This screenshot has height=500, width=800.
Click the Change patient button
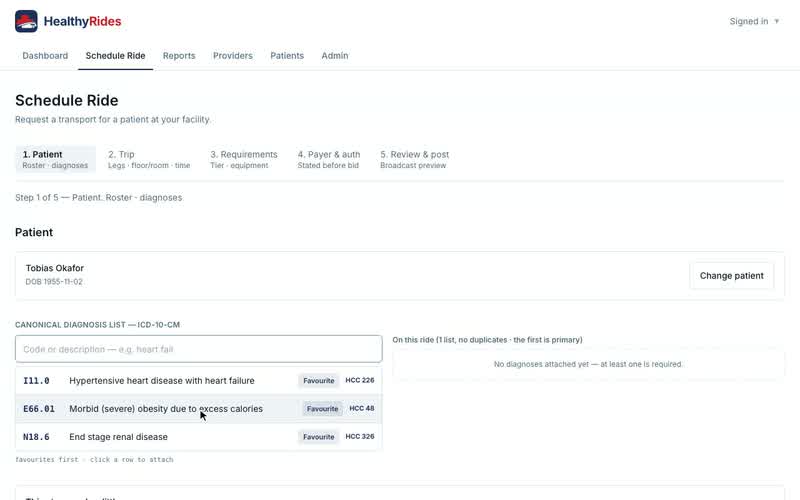[732, 276]
